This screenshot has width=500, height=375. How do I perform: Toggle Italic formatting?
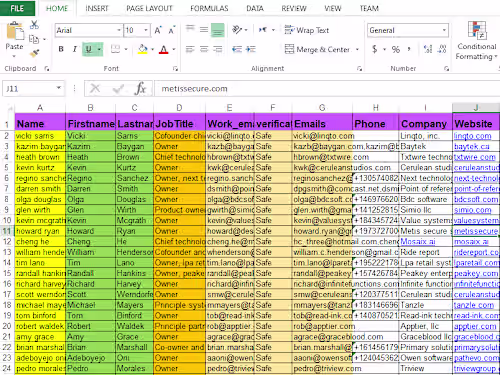tap(75, 49)
